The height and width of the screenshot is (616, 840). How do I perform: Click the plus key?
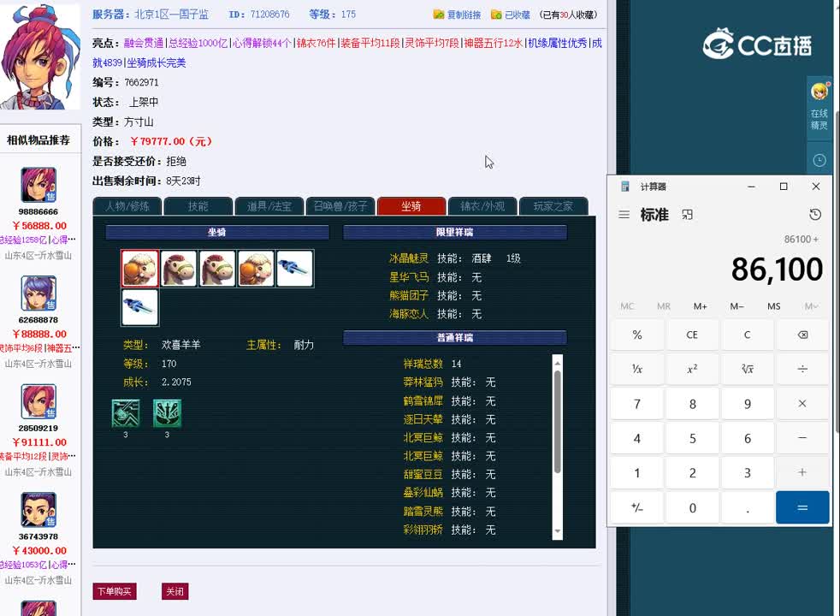click(x=802, y=472)
